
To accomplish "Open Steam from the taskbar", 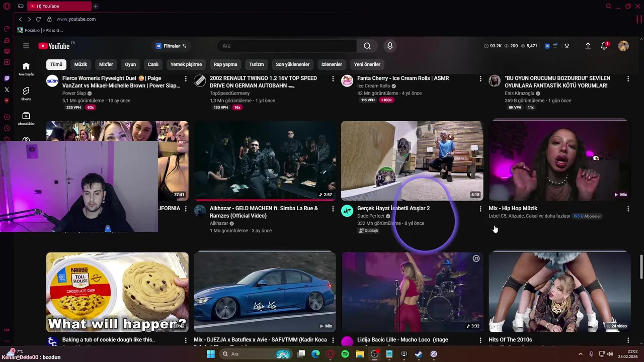I will coord(419,354).
